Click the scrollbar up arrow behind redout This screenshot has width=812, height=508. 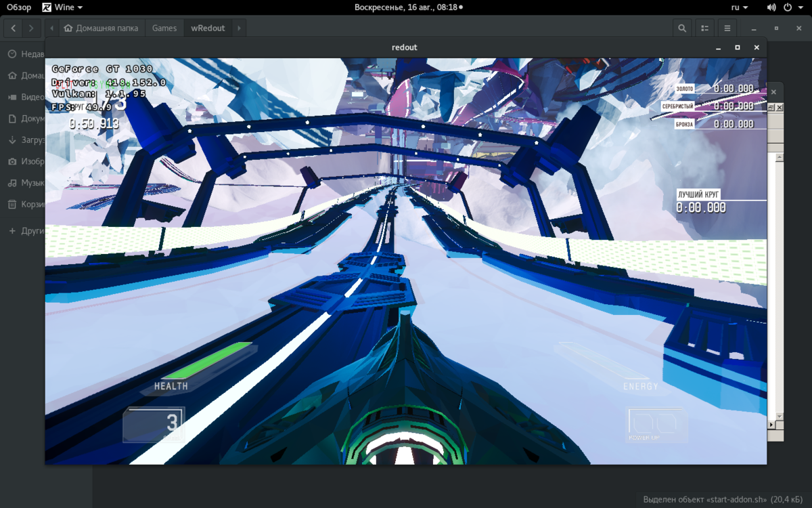point(779,158)
